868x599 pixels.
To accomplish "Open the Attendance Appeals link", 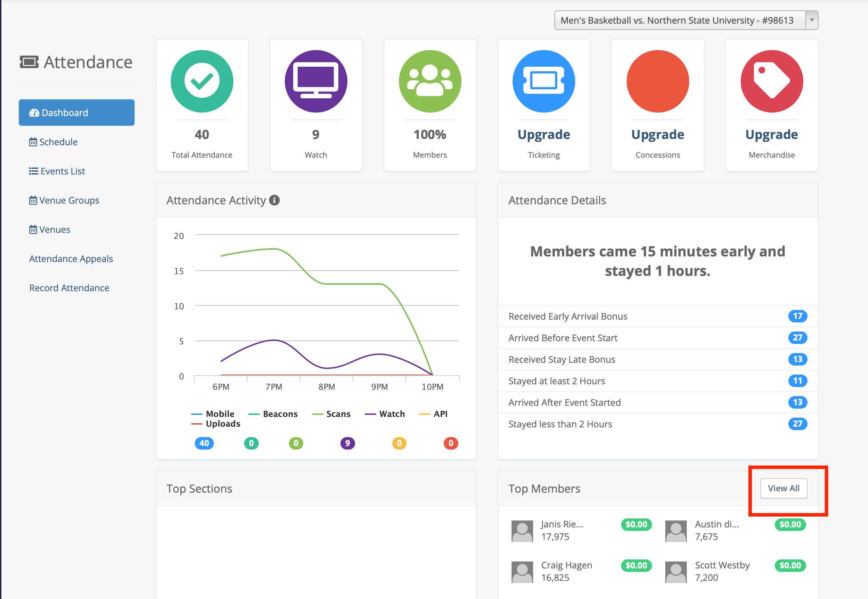I will [x=71, y=259].
